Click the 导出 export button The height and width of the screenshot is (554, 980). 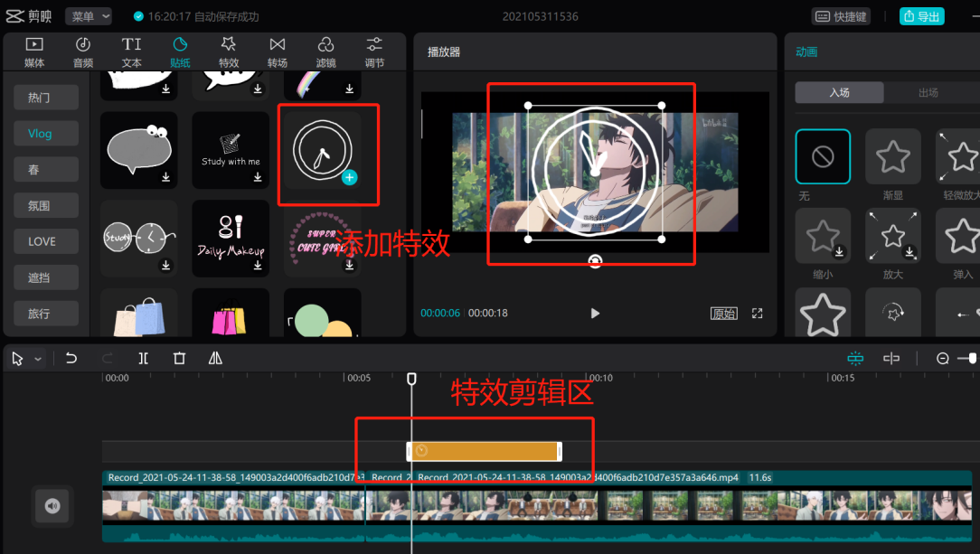pyautogui.click(x=922, y=16)
